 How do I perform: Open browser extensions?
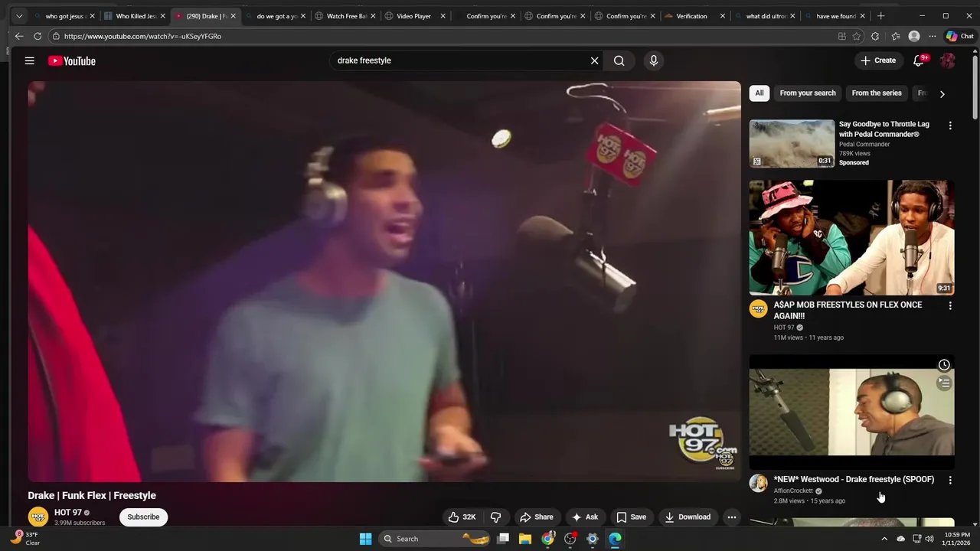coord(875,36)
